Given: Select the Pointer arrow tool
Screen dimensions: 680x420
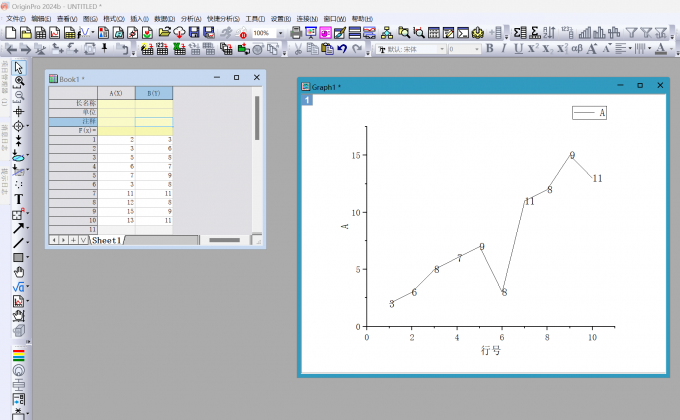Looking at the screenshot, I should 18,68.
